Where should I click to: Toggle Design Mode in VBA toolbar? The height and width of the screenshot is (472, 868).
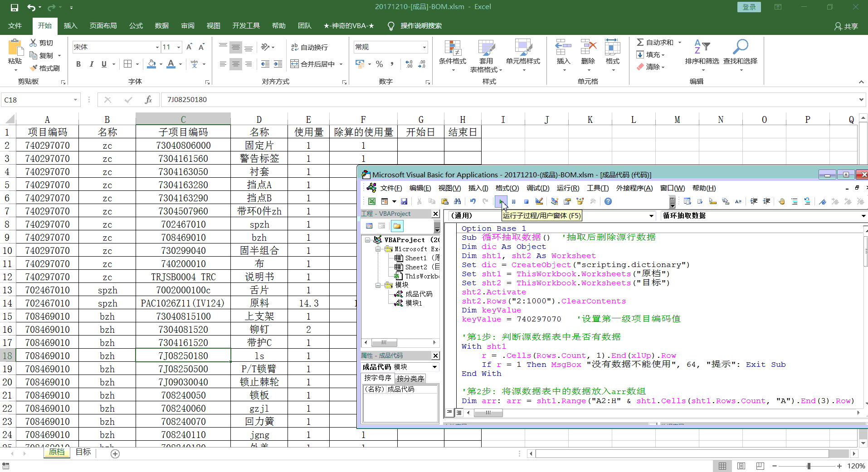[539, 201]
